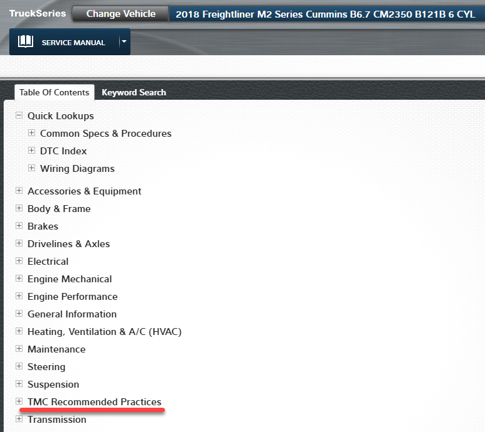Expand Common Specs & Procedures node

tap(31, 133)
